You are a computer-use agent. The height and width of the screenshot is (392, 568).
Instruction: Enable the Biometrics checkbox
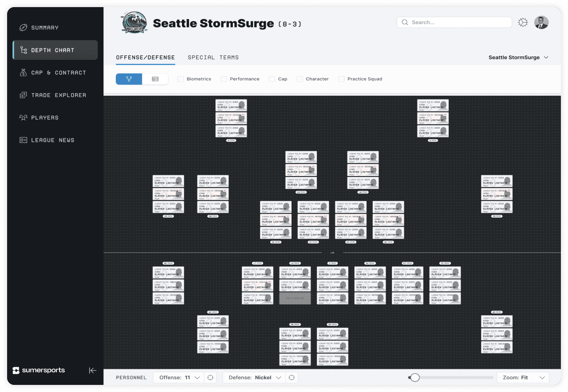[181, 79]
